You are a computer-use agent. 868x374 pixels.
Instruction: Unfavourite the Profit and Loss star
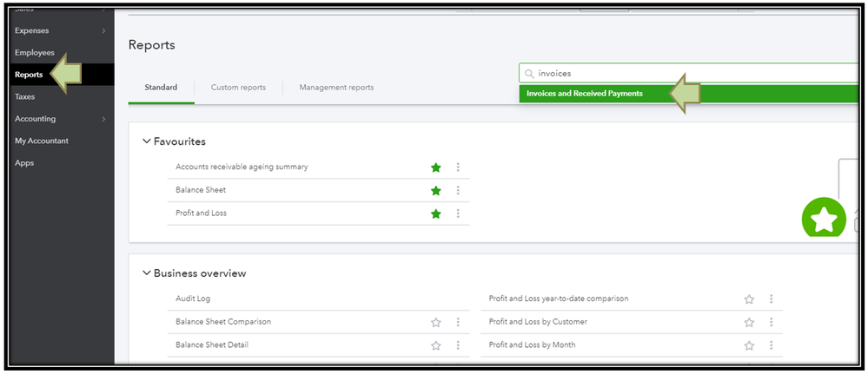436,213
